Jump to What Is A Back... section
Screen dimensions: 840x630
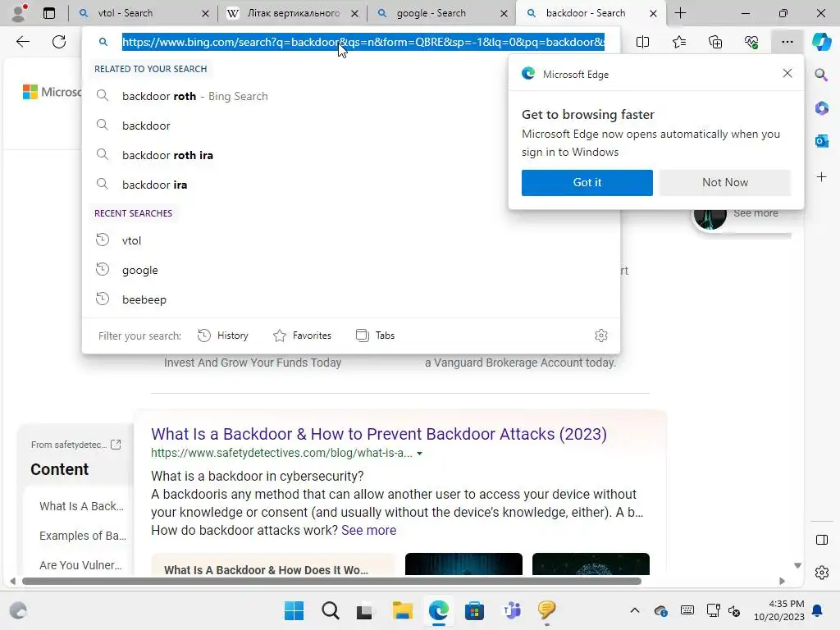[x=81, y=506]
